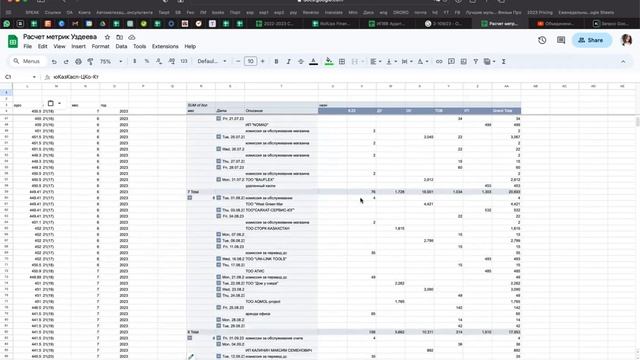The height and width of the screenshot is (360, 640).
Task: Select the Paint format tool
Action: 90,62
